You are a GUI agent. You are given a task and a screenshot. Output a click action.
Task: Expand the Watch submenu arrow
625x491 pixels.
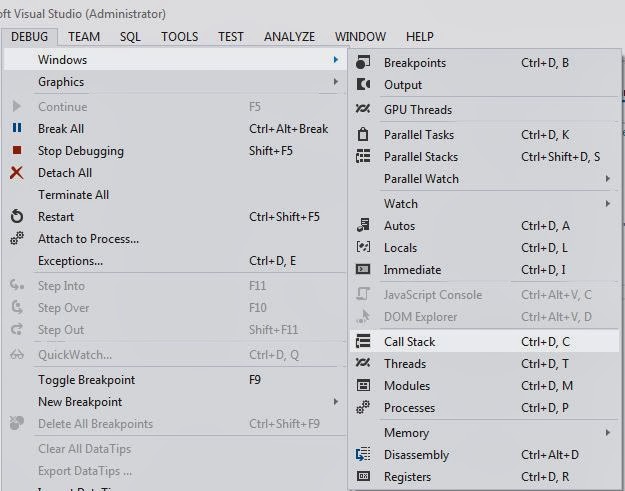coord(607,204)
